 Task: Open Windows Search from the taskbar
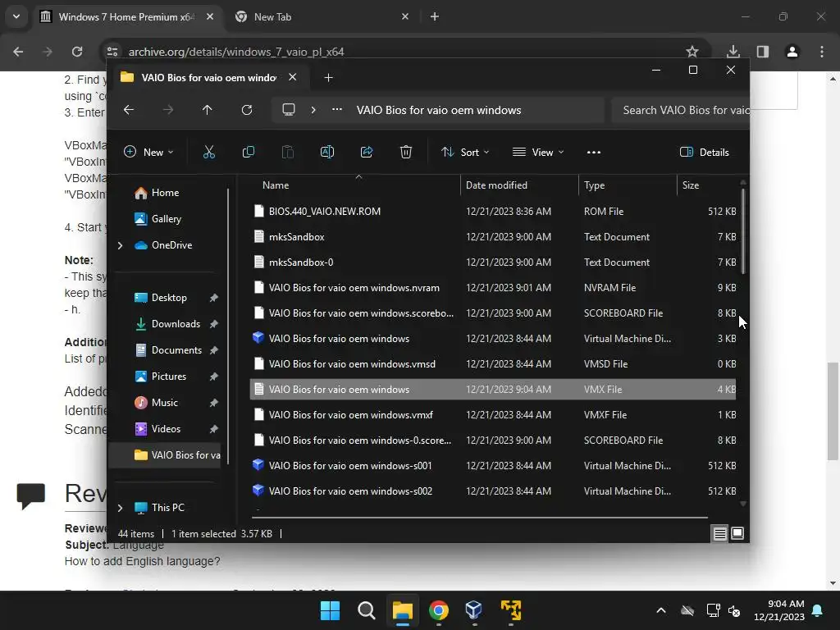tap(367, 610)
